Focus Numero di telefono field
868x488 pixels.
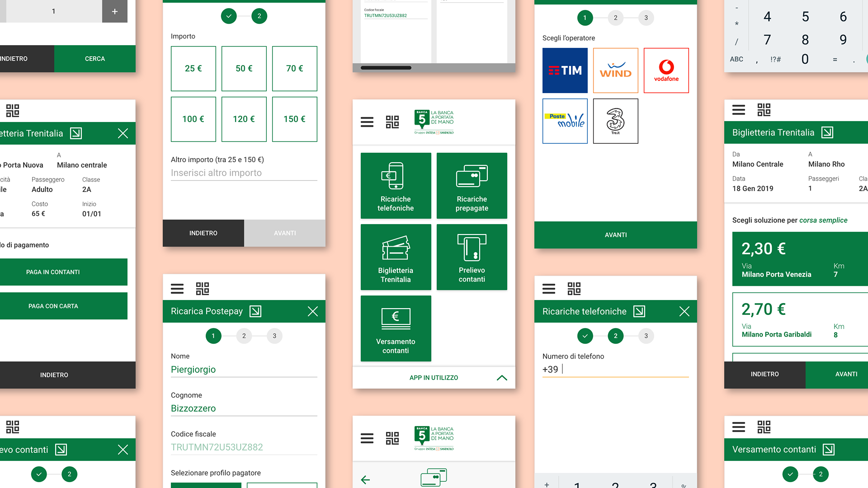[x=616, y=370]
